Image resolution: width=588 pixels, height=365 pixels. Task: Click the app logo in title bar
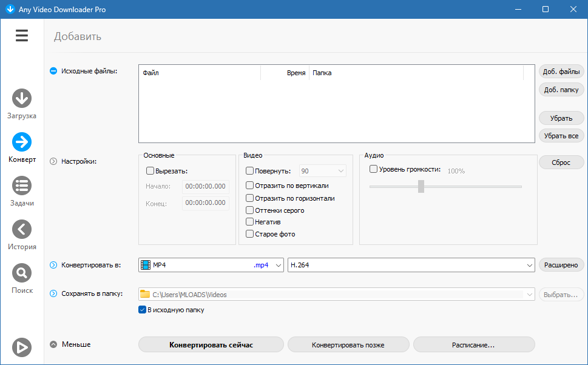click(x=10, y=9)
